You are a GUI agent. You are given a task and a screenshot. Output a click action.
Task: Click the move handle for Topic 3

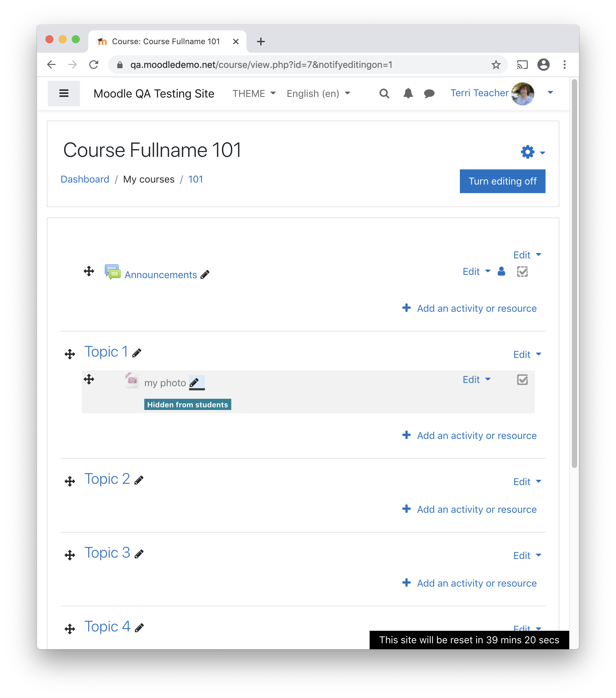click(70, 555)
